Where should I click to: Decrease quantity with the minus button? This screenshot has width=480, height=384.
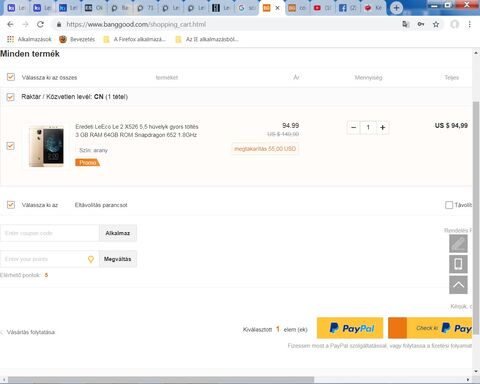point(354,127)
